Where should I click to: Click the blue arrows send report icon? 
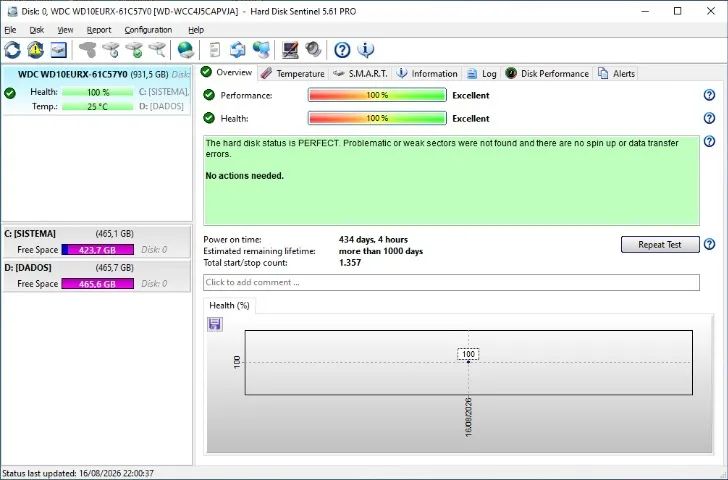pyautogui.click(x=238, y=50)
